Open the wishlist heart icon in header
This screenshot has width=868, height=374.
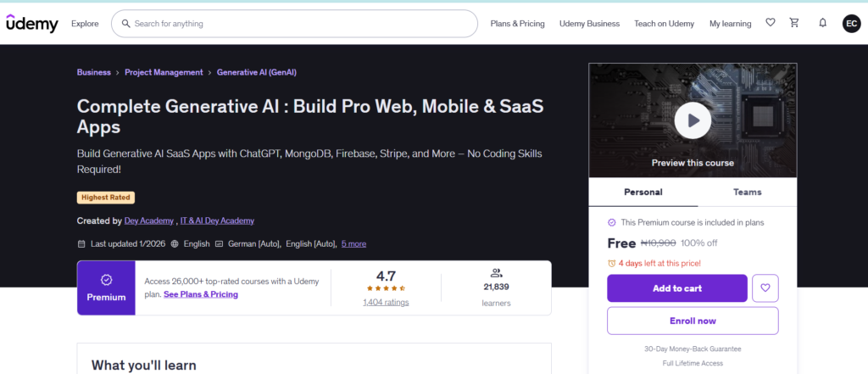[770, 23]
